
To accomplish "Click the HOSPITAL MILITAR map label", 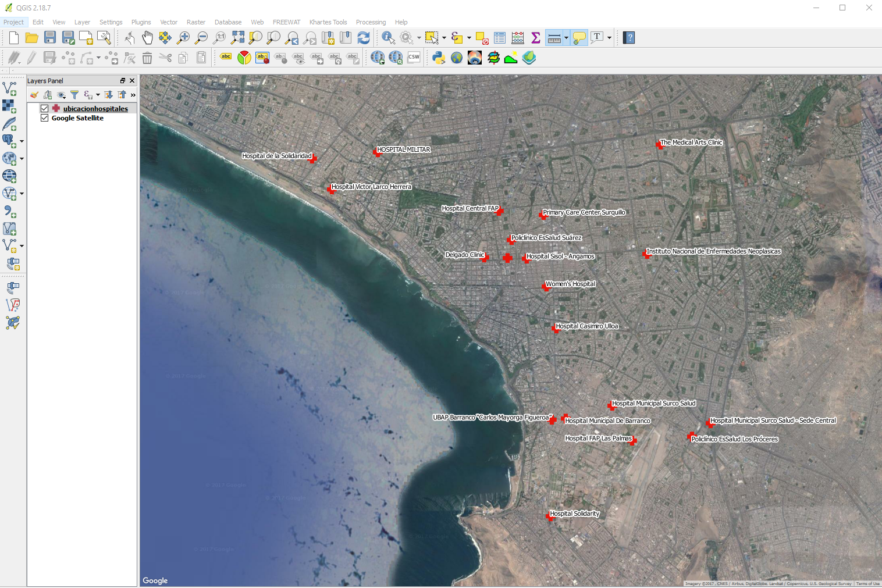I will point(404,149).
